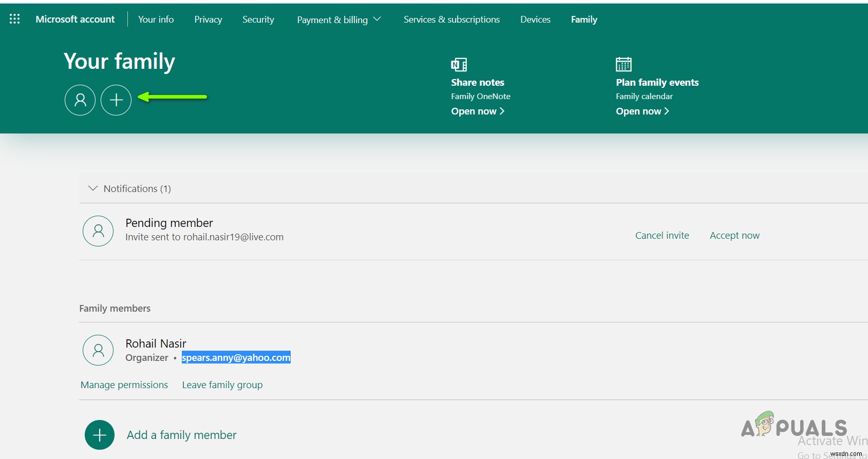Open Family OneNote via Open now

[x=478, y=111]
